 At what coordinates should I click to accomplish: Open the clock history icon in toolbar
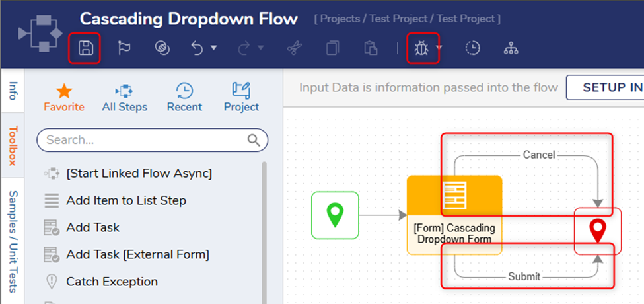pyautogui.click(x=472, y=48)
